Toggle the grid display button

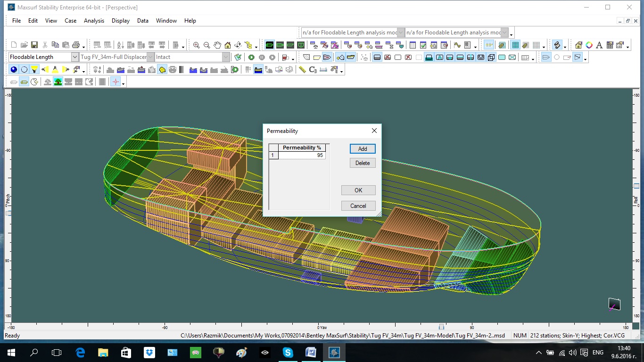pos(515,45)
